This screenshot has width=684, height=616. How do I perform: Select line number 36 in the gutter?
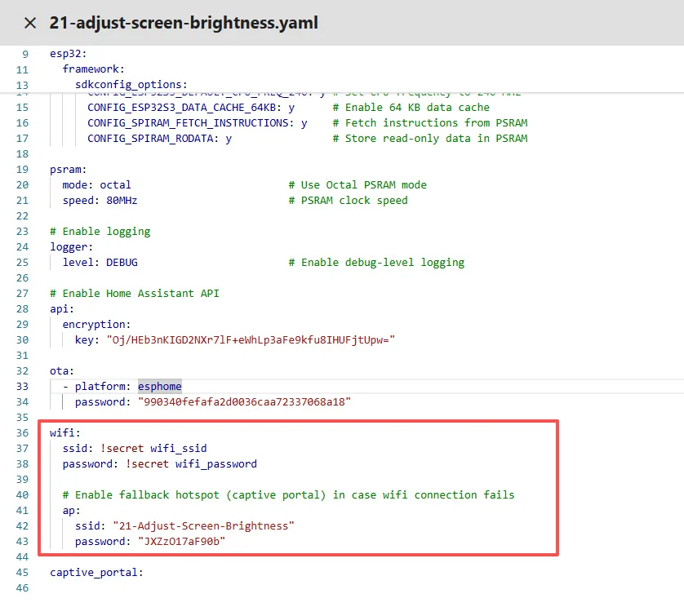click(x=22, y=433)
